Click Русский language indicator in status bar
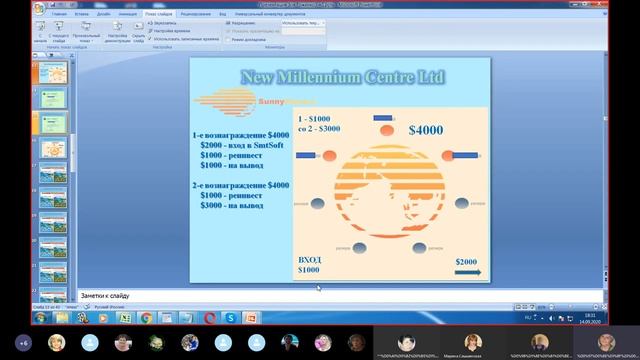The image size is (640, 360). coord(109,307)
